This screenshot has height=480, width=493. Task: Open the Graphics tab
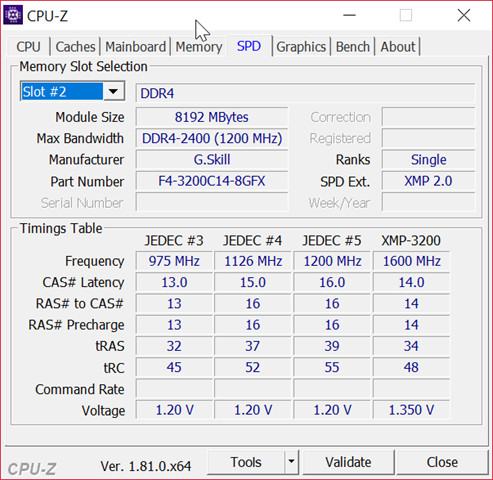coord(301,47)
